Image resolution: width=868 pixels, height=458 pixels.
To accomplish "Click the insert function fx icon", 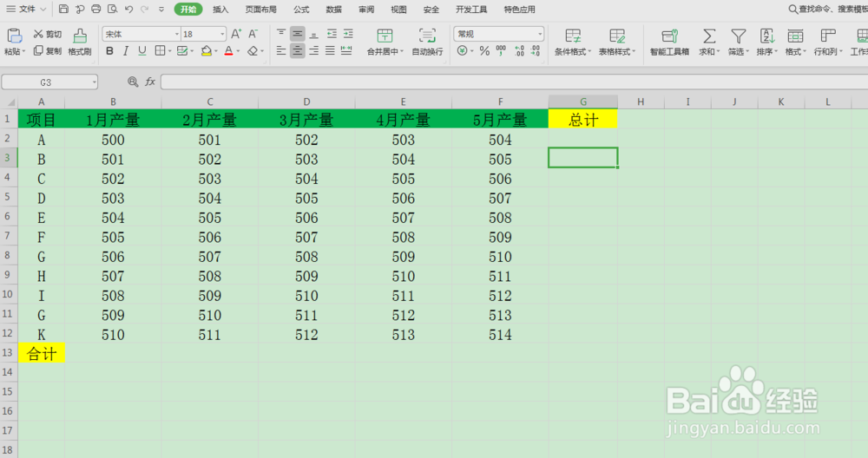I will (x=150, y=82).
